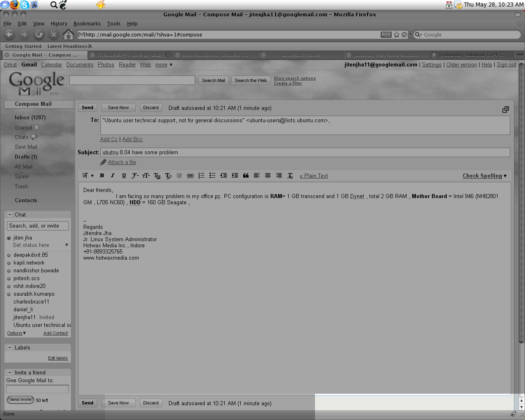Open the chat Options dropdown

(x=16, y=333)
